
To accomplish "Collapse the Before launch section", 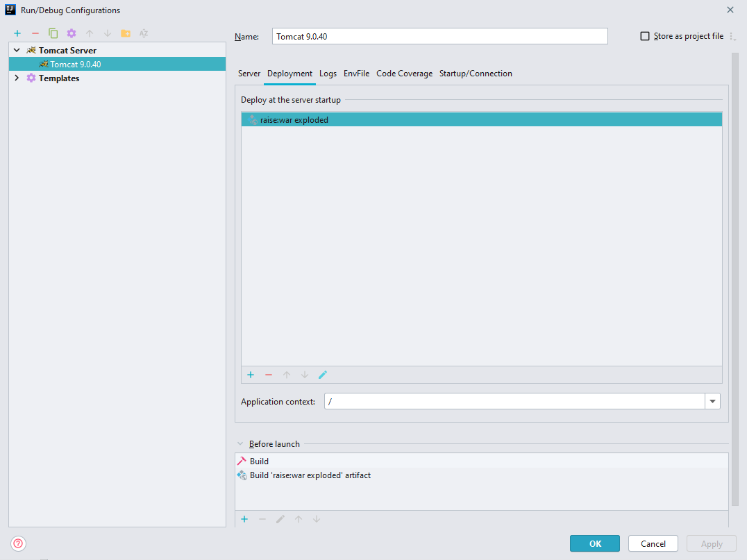I will [240, 444].
